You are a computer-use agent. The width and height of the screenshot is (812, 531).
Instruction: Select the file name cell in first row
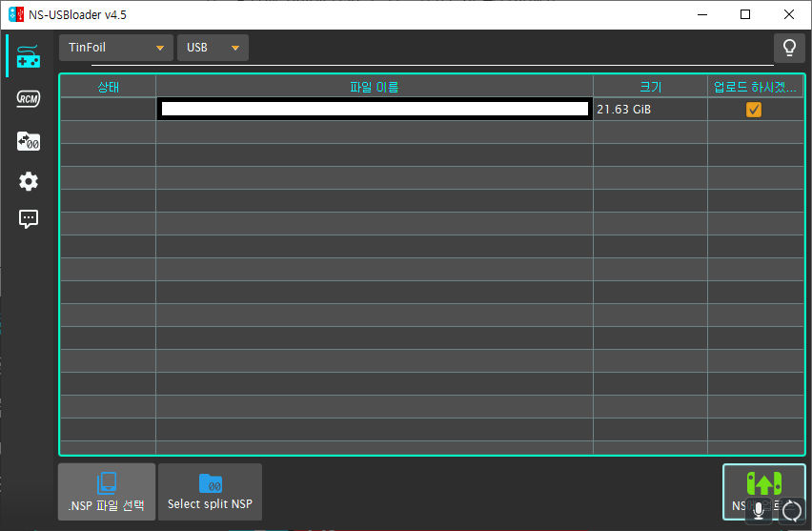point(375,110)
